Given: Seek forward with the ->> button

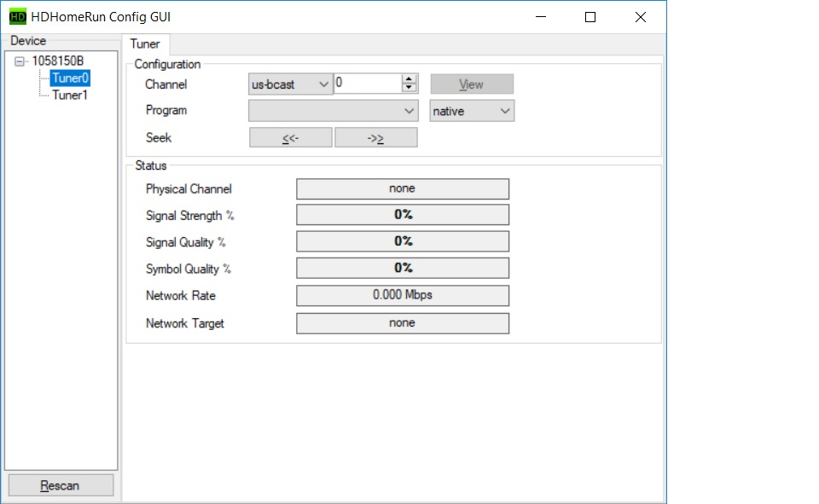Looking at the screenshot, I should tap(375, 138).
